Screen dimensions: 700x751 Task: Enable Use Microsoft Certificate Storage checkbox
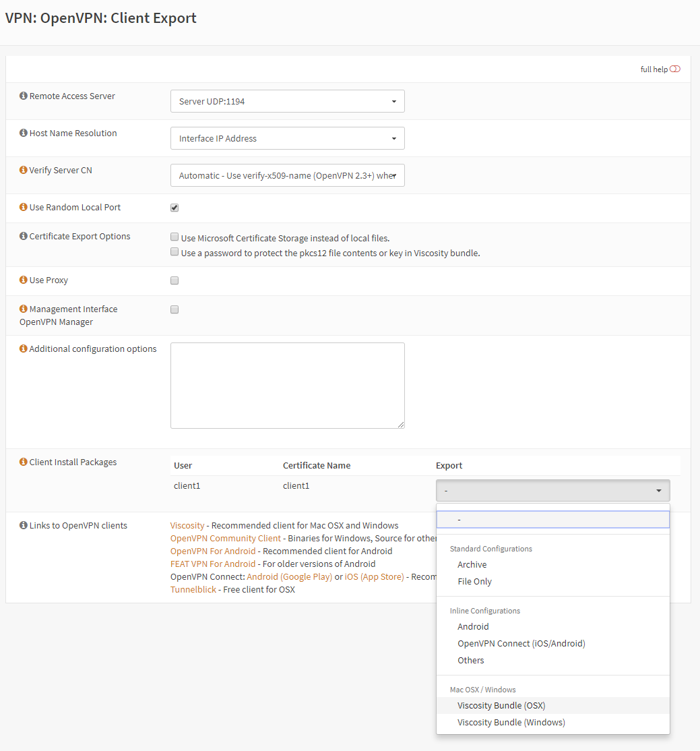pyautogui.click(x=174, y=237)
